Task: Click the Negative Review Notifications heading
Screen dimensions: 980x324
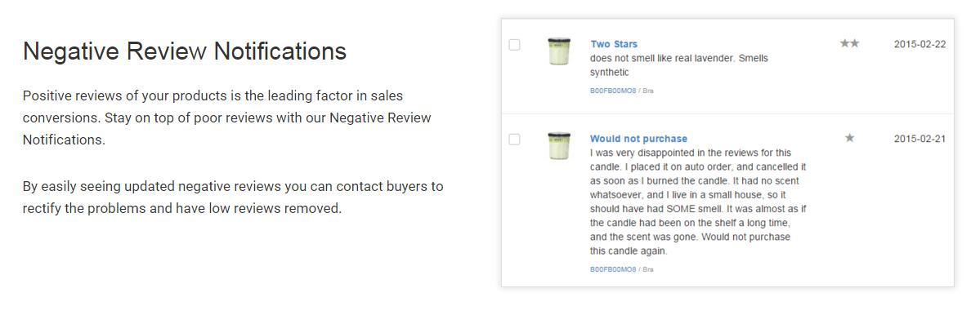Action: (185, 51)
